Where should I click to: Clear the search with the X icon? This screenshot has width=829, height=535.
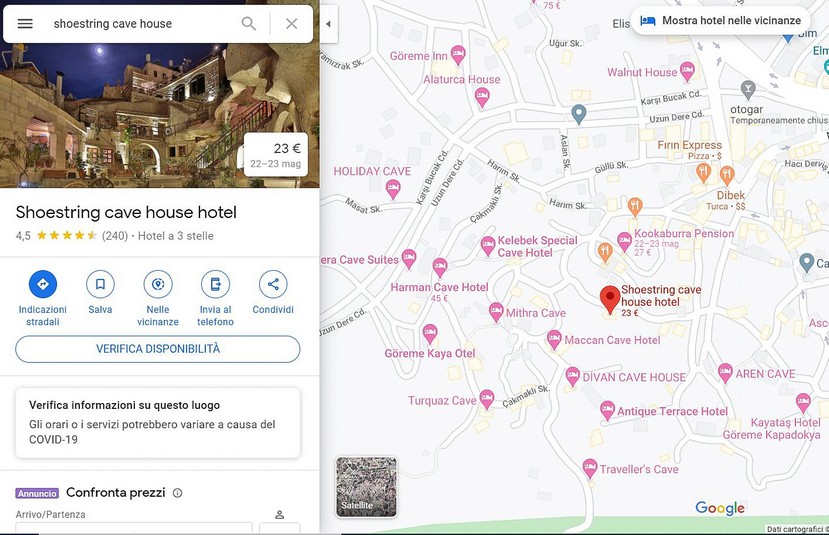tap(291, 24)
